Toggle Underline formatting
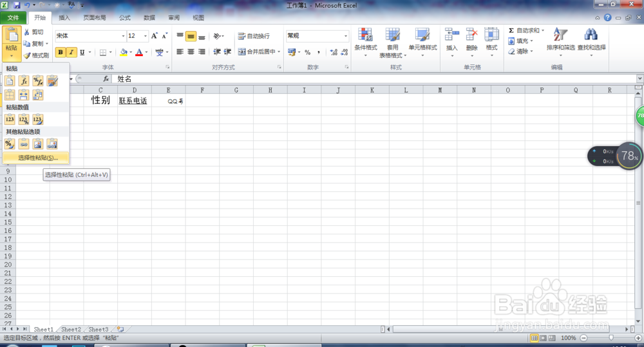The image size is (644, 347). tap(82, 52)
